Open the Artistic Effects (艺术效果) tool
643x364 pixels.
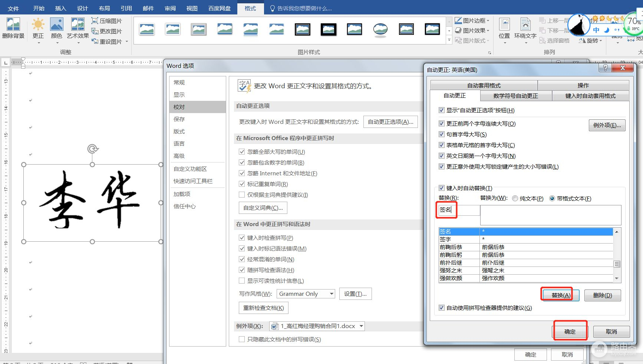78,25
